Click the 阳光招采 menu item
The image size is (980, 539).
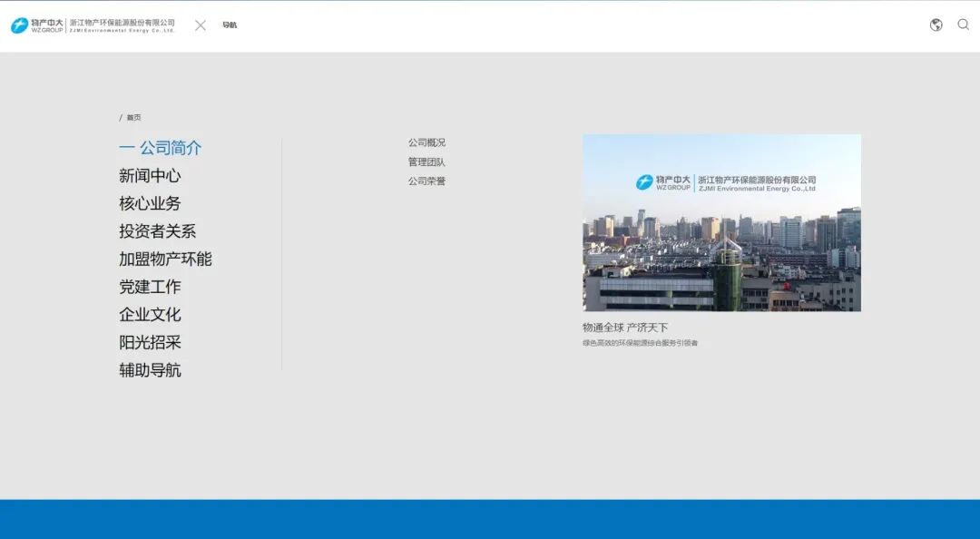coord(150,343)
